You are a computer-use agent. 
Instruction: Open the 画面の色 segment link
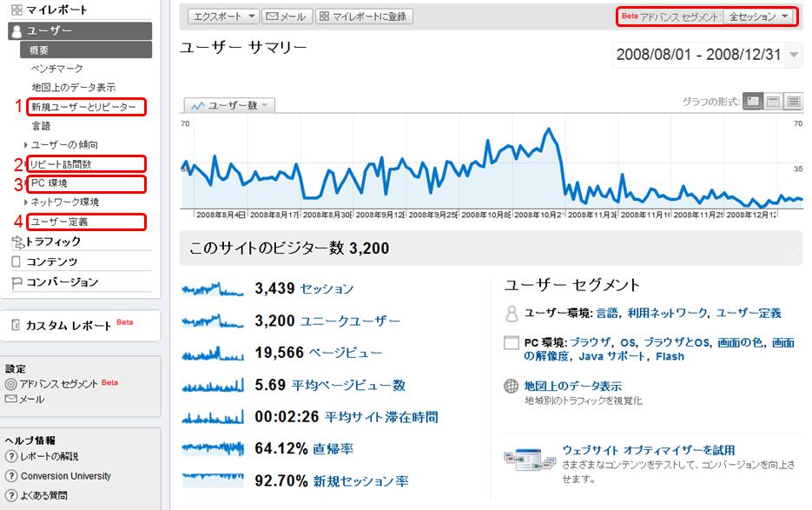tap(740, 342)
